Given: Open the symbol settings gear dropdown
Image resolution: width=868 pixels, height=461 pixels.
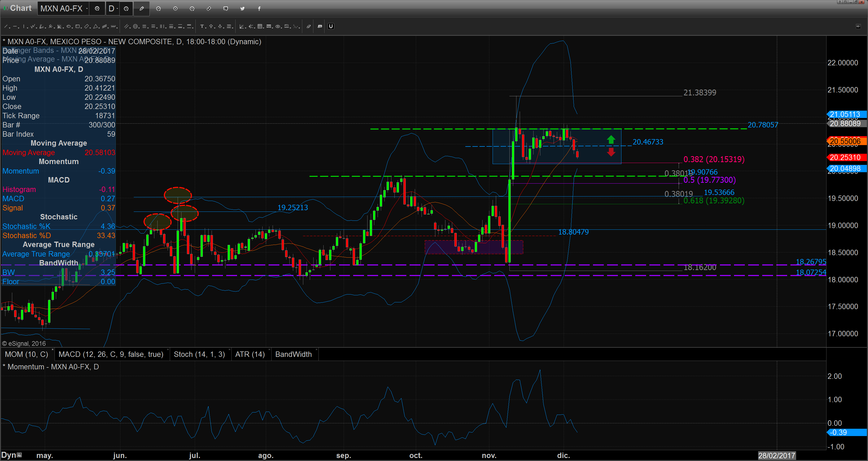Looking at the screenshot, I should click(97, 9).
